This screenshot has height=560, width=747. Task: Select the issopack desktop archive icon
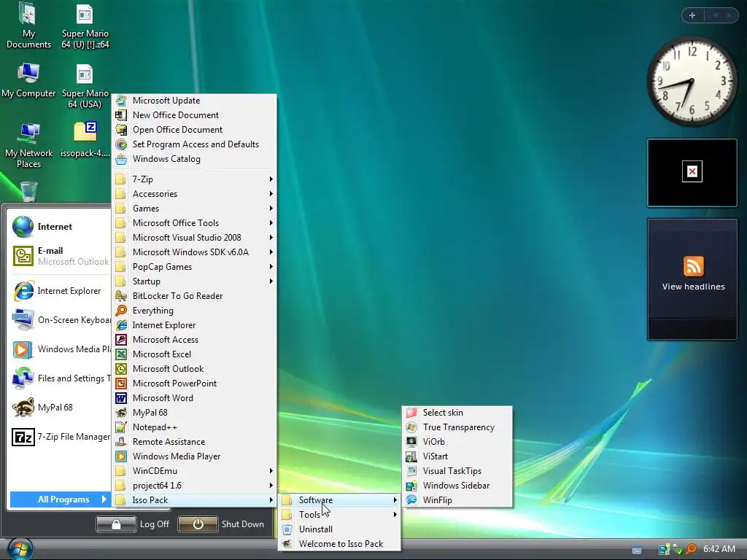pyautogui.click(x=85, y=139)
